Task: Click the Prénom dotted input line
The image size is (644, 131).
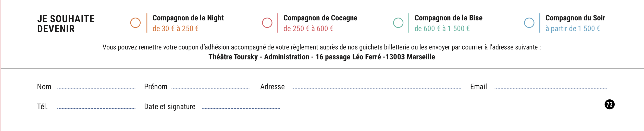Action: click(x=210, y=88)
